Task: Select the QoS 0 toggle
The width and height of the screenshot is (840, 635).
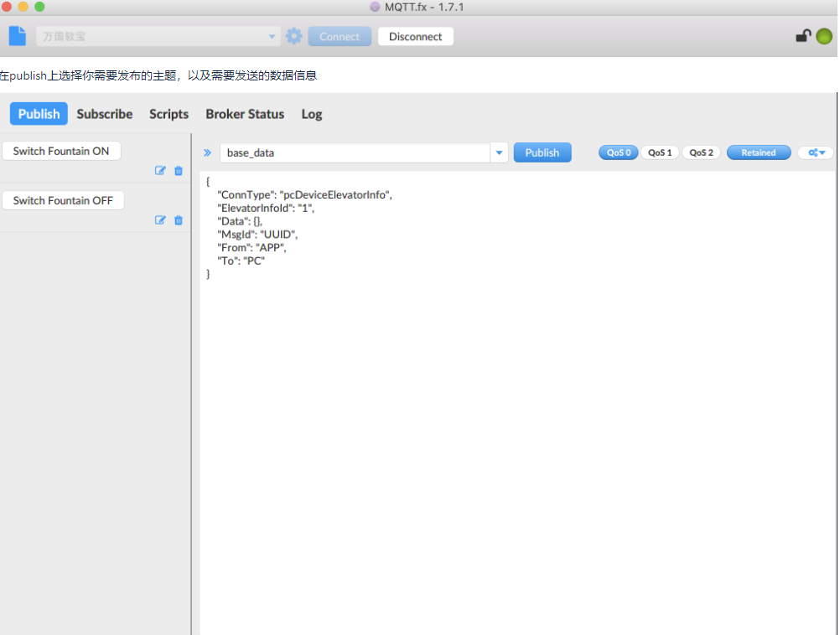Action: [618, 152]
